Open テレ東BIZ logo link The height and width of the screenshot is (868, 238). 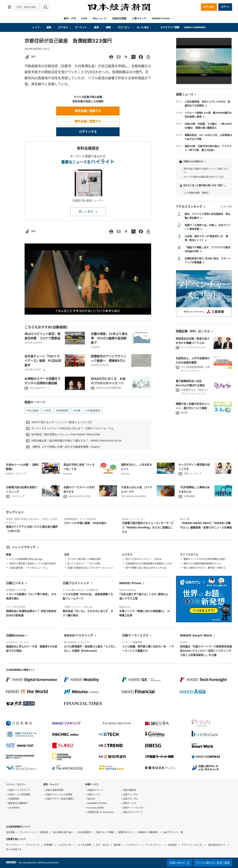coord(63,745)
